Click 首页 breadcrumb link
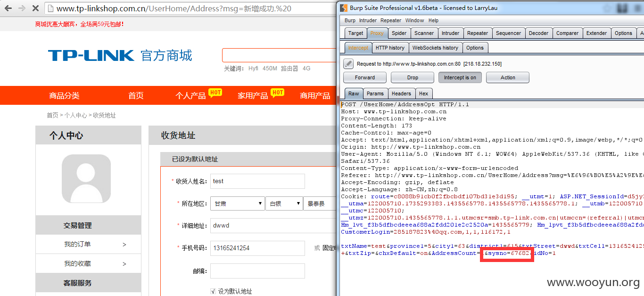 point(52,115)
